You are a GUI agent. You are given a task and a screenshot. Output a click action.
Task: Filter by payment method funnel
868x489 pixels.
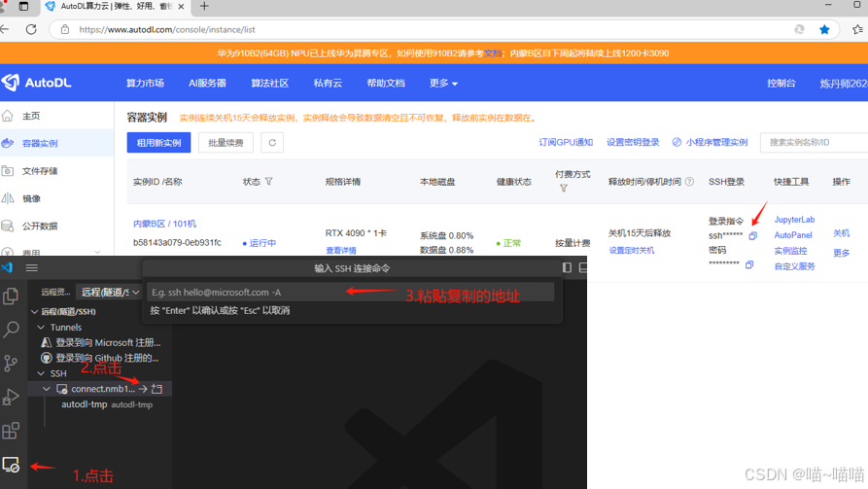pyautogui.click(x=564, y=189)
